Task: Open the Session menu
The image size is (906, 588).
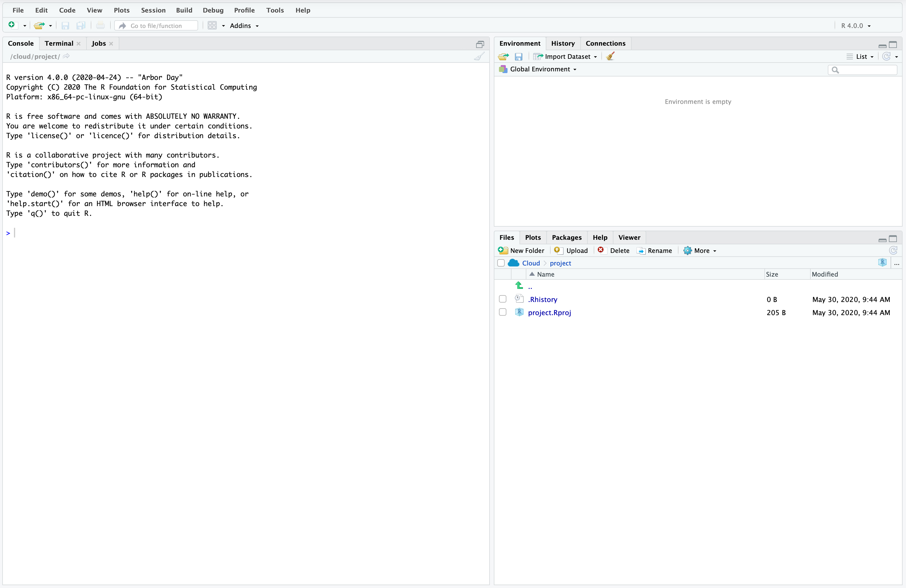Action: pos(153,10)
